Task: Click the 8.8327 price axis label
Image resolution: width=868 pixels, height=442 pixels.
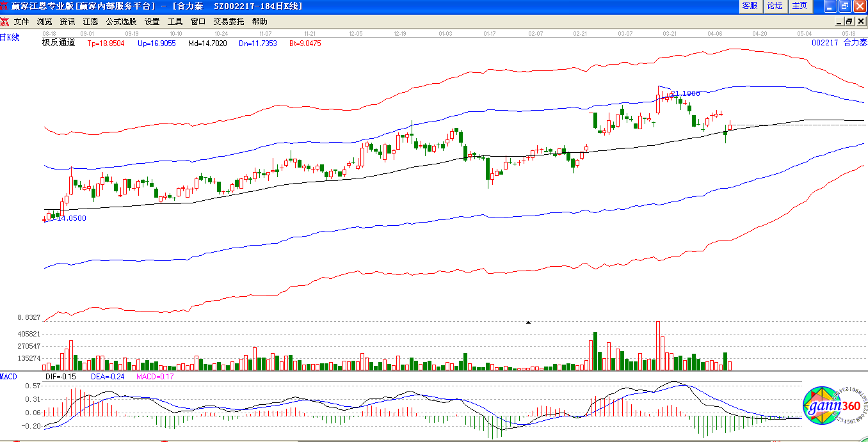Action: coord(29,317)
